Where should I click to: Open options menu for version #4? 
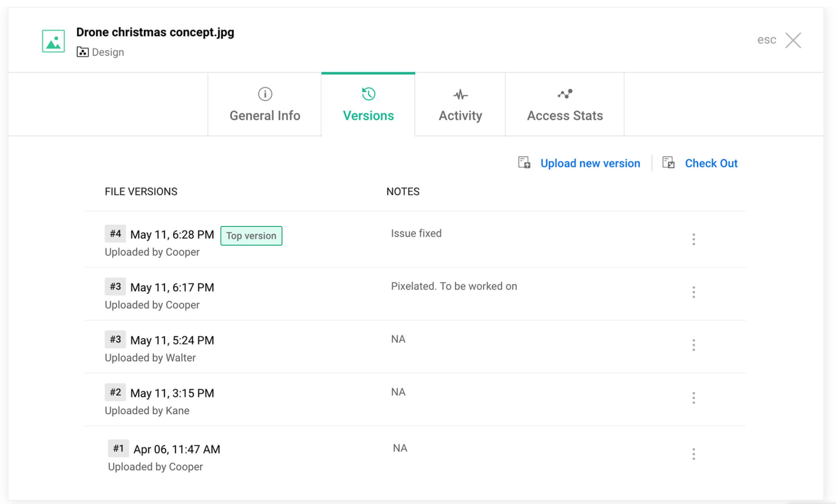(x=694, y=239)
